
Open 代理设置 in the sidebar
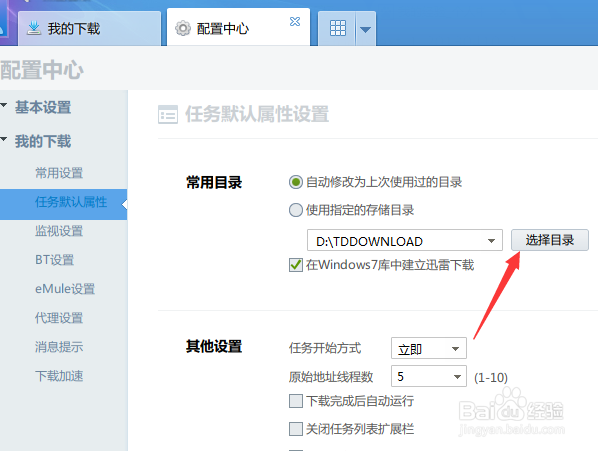[x=59, y=318]
